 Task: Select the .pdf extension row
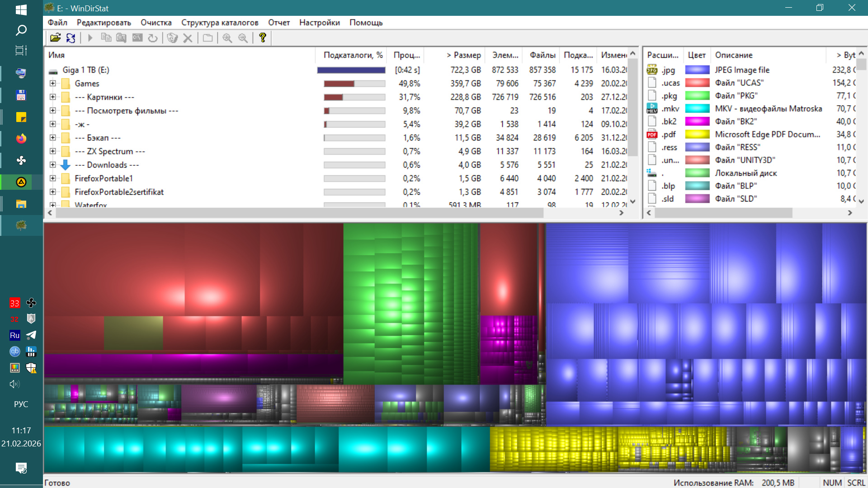(x=668, y=135)
